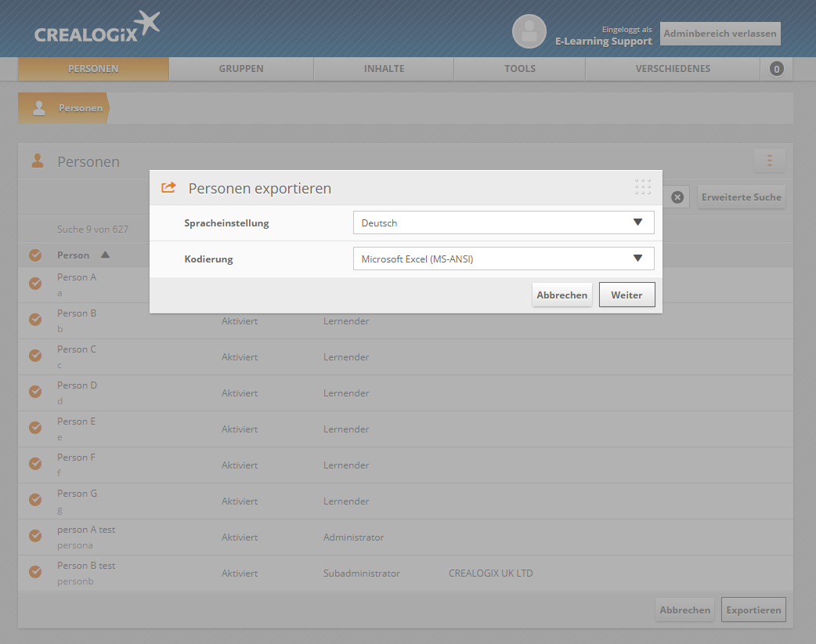816x644 pixels.
Task: Click the Personen breadcrumb person icon
Action: 39,108
